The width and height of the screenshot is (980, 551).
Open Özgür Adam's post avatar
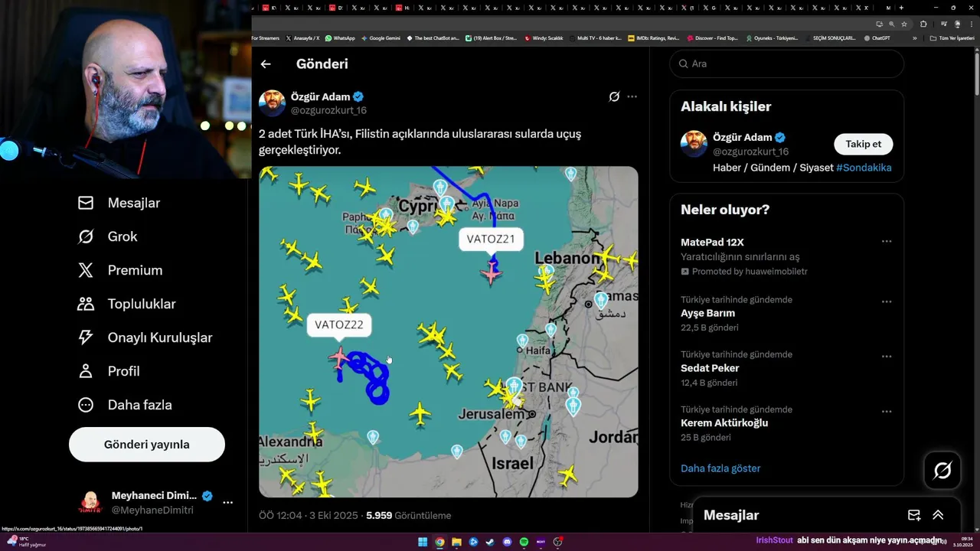click(272, 103)
